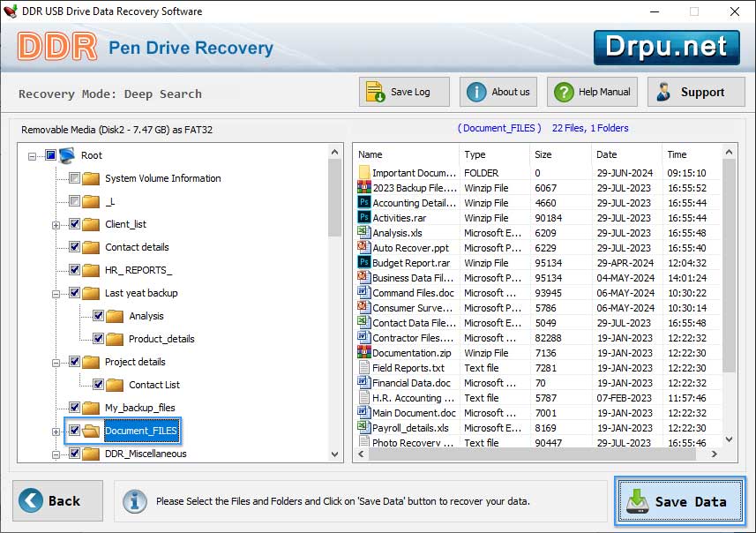Check the _L folder checkbox
The width and height of the screenshot is (756, 533).
coord(74,200)
